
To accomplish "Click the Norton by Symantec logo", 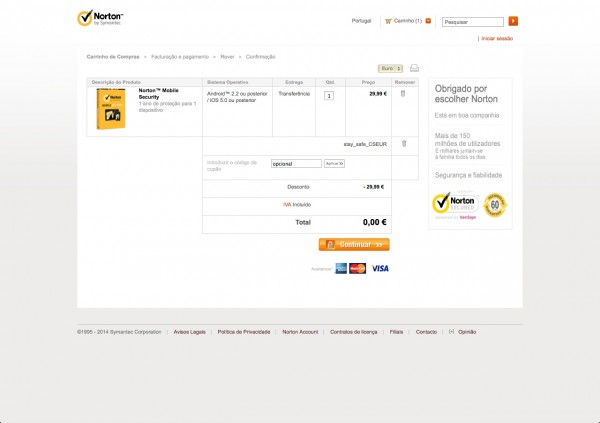I will point(100,18).
